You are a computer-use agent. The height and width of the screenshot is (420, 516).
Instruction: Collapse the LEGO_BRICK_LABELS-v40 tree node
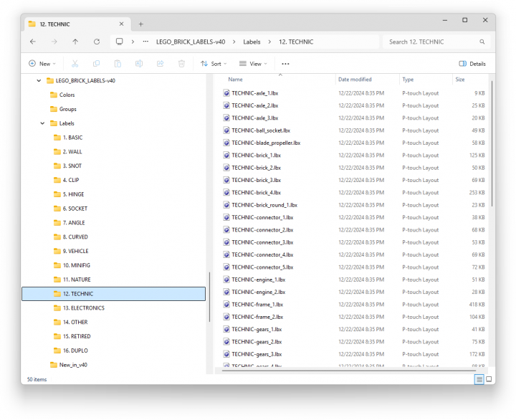[39, 81]
